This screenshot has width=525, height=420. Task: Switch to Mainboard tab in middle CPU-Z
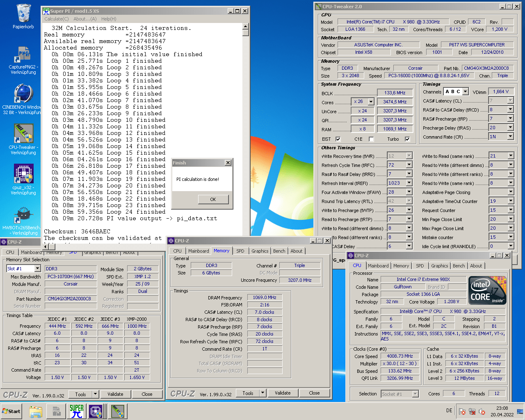(199, 251)
